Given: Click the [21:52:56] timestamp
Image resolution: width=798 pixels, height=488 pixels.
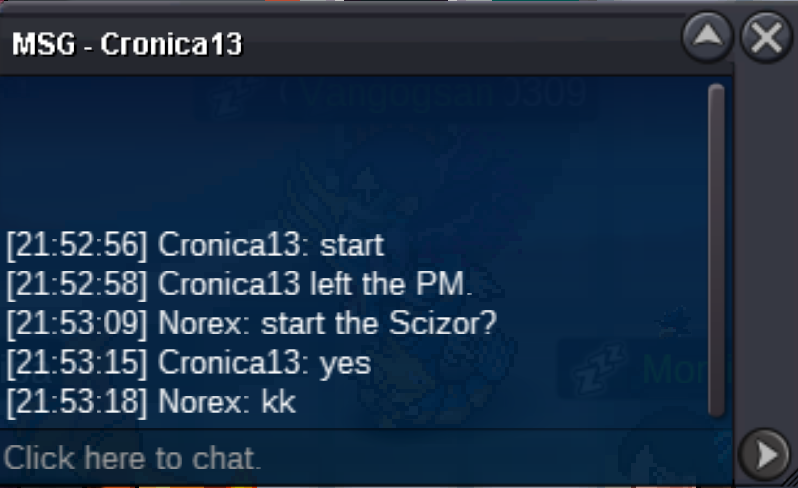Looking at the screenshot, I should tap(77, 245).
